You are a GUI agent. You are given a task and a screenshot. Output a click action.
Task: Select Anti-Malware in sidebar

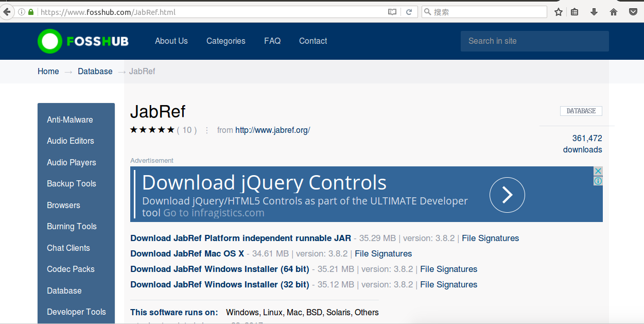(70, 120)
